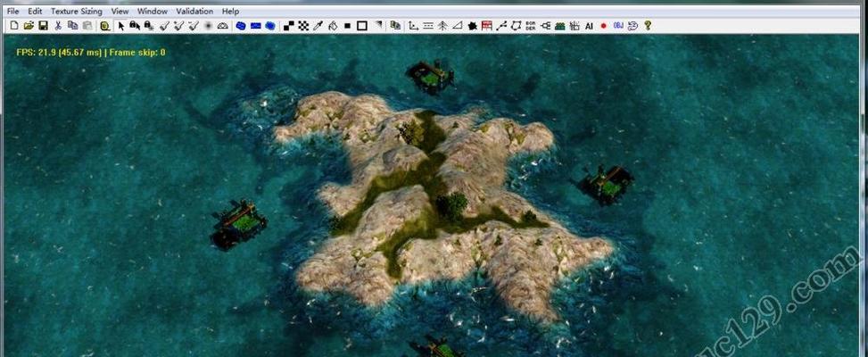This screenshot has height=357, width=868.
Task: Select the triangle ramp tool
Action: [458, 26]
